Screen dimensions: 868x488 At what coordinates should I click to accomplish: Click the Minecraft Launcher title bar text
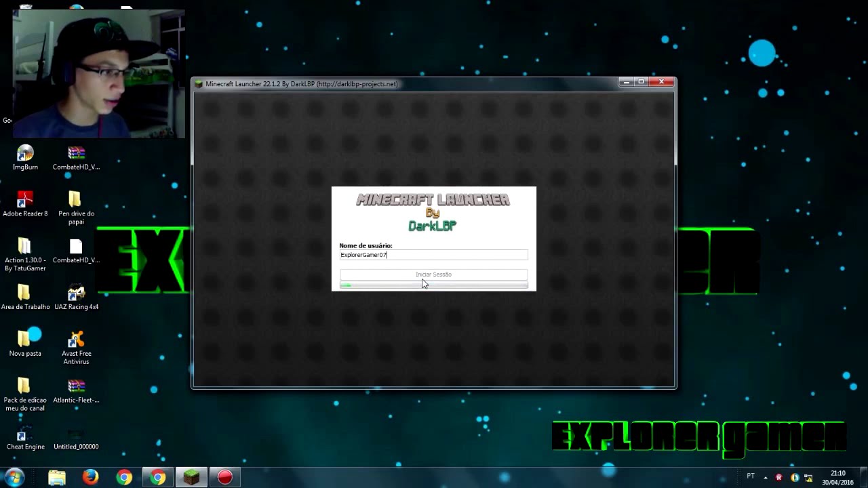tap(301, 84)
